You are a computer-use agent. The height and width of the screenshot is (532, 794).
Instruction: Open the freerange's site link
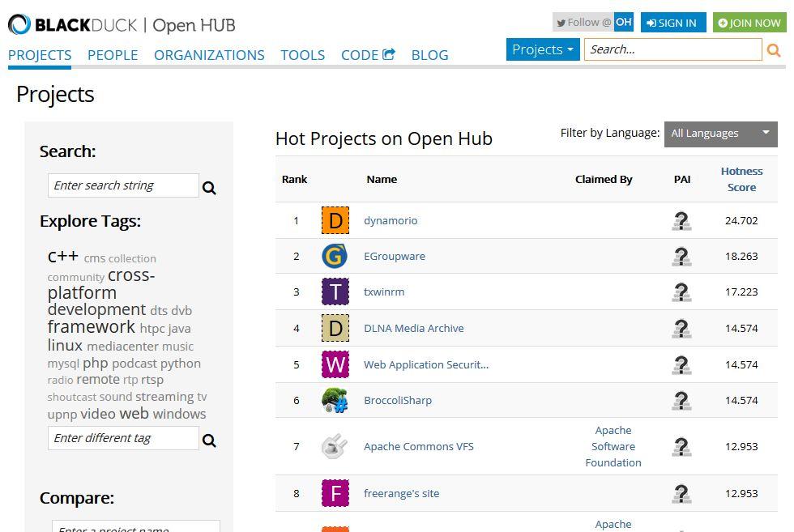point(401,493)
